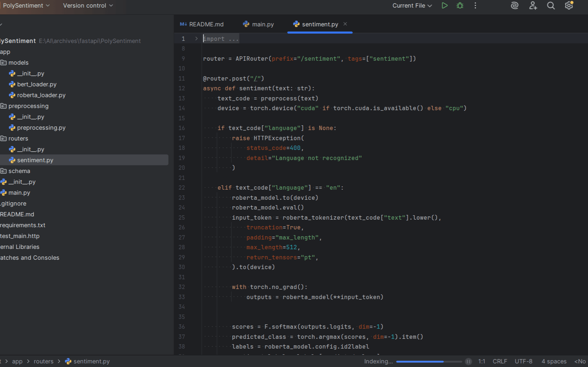Viewport: 588px width, 367px height.
Task: Expand the folded import block on line 1
Action: (196, 39)
